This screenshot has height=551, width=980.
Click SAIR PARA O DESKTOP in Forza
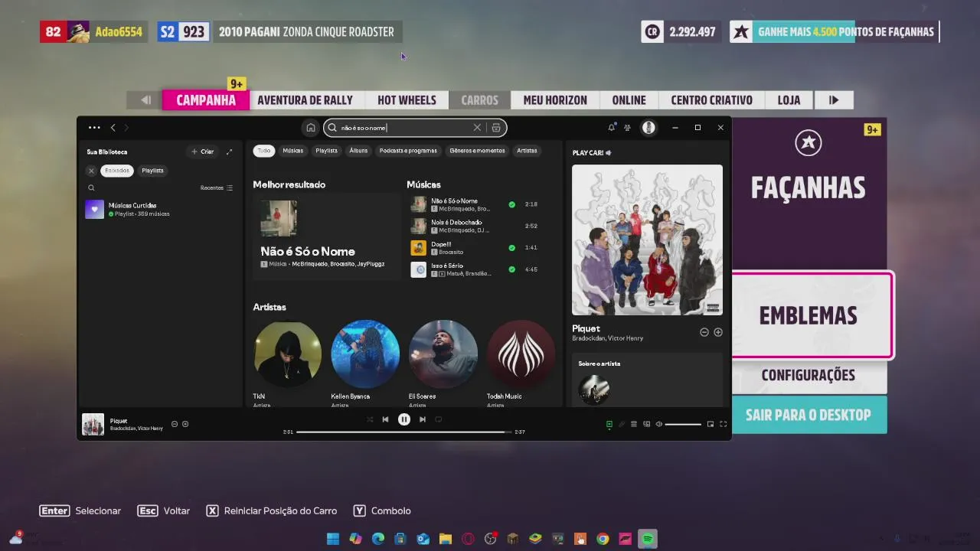click(808, 415)
